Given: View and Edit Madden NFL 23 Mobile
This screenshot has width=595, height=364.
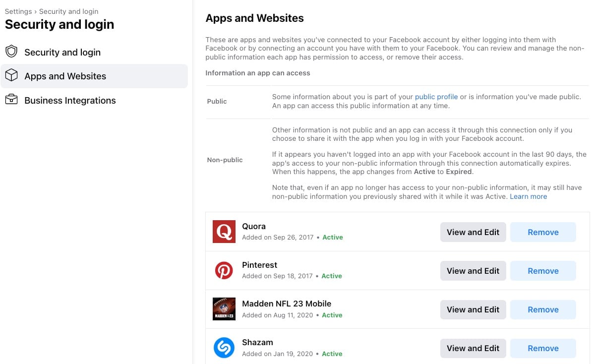Looking at the screenshot, I should (x=473, y=309).
